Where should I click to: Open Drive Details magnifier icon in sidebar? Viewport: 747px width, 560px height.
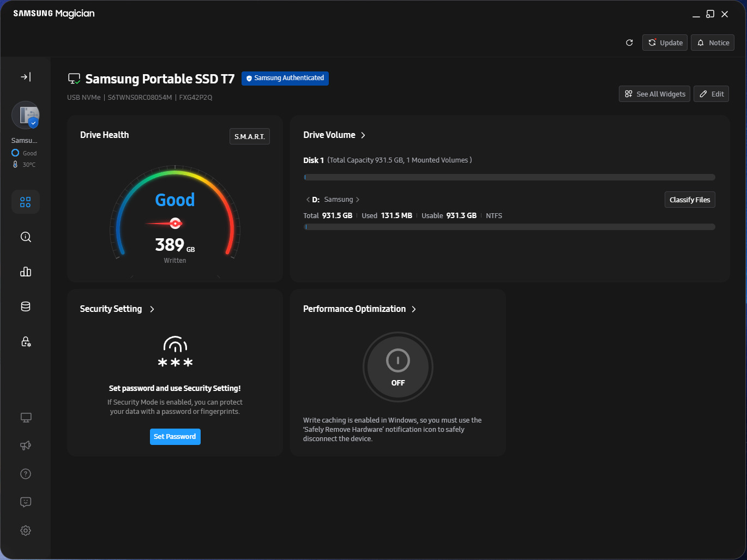click(26, 237)
